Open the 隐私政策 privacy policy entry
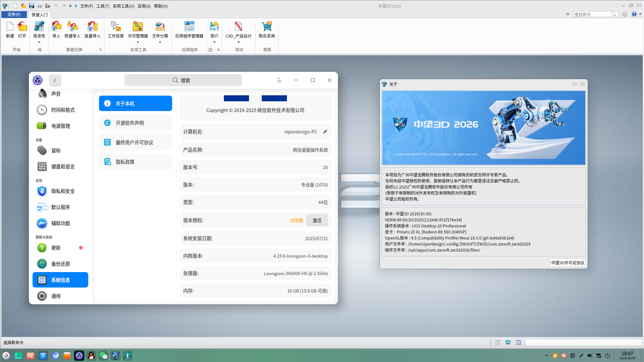The width and height of the screenshot is (644, 362). (136, 162)
